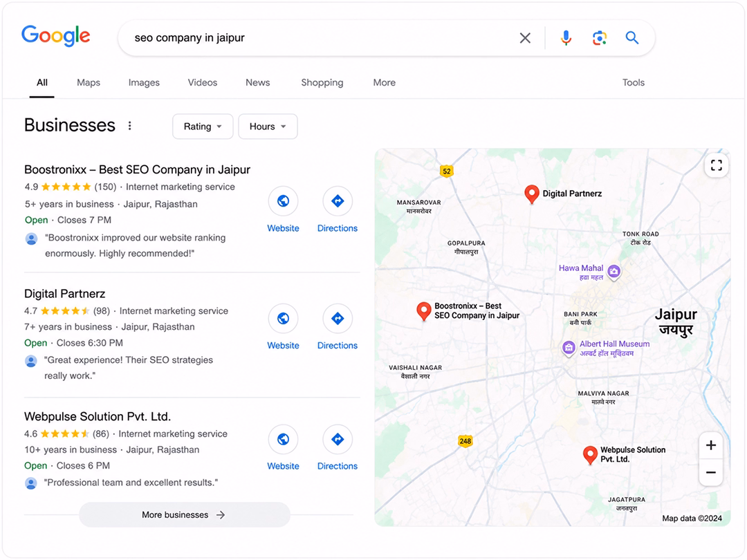This screenshot has width=747, height=560.
Task: Click "Map data ©2024" attribution
Action: point(692,518)
